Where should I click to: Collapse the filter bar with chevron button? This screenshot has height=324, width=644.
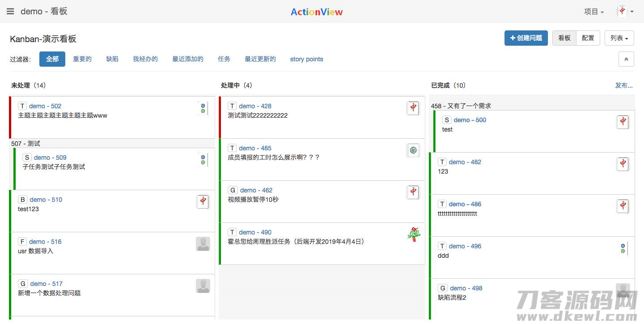point(626,59)
